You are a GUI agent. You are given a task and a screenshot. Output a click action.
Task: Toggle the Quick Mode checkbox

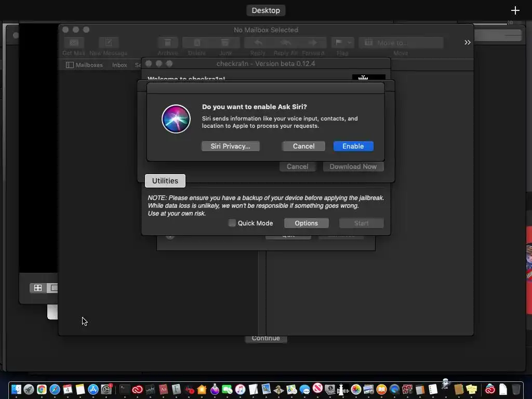232,223
